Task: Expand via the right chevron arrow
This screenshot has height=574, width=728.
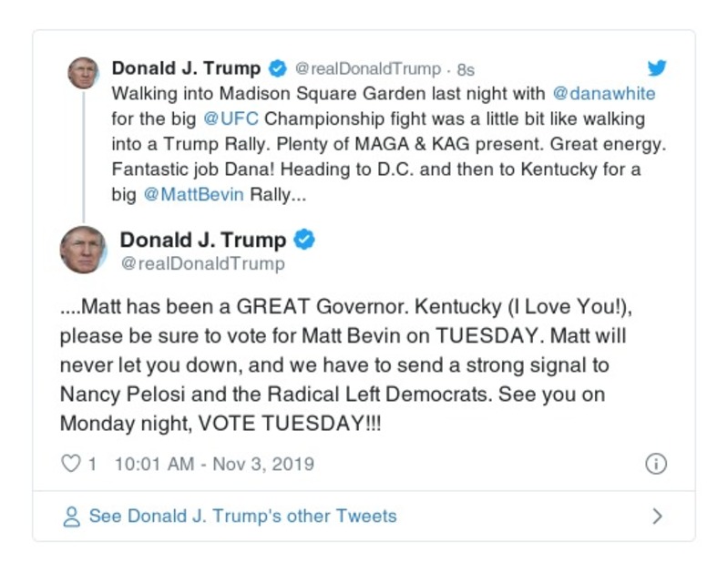Action: coord(657,517)
